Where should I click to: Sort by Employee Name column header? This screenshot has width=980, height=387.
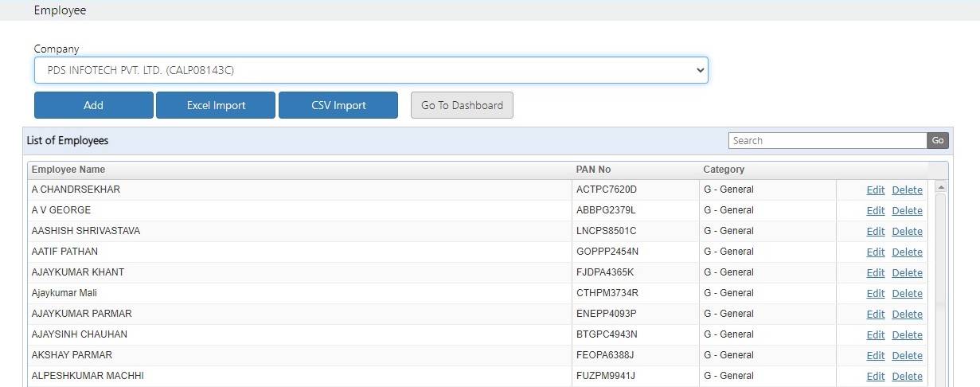coord(68,170)
